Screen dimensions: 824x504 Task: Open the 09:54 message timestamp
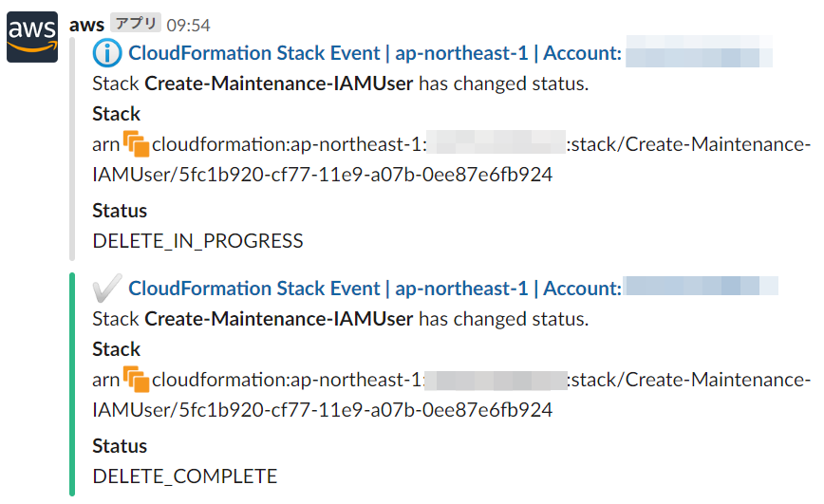click(188, 26)
